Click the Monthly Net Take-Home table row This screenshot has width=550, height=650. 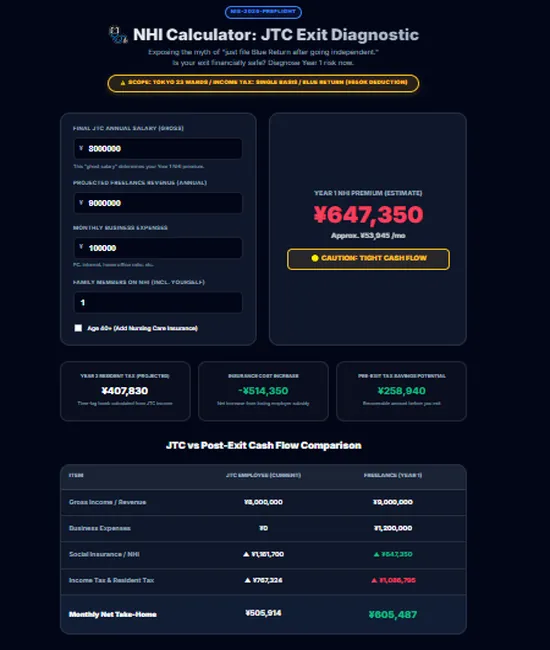click(263, 614)
